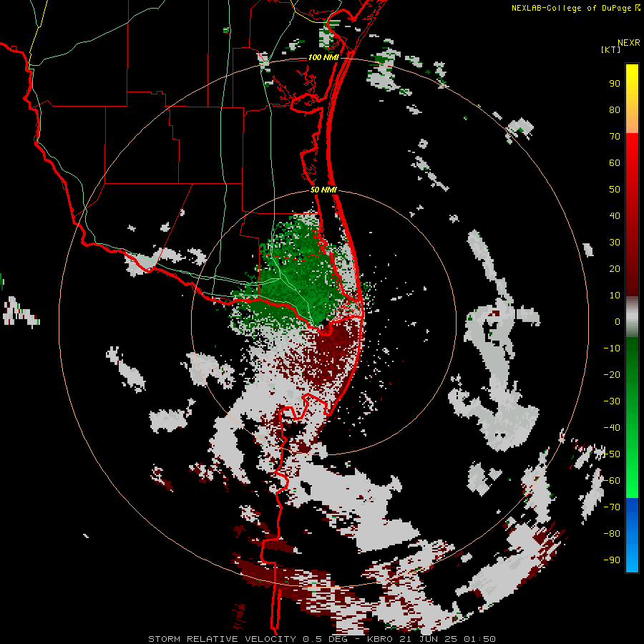Click the positive 30 scale value
The image size is (644, 644).
pyautogui.click(x=615, y=243)
